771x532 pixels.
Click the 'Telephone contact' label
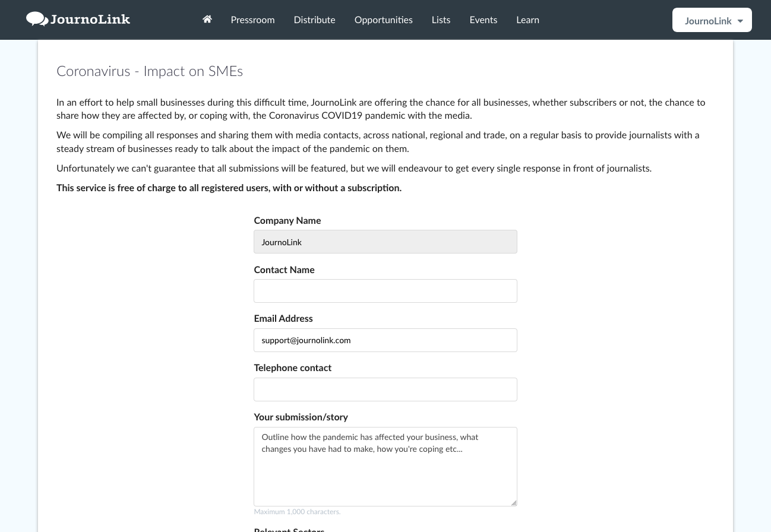pos(292,368)
